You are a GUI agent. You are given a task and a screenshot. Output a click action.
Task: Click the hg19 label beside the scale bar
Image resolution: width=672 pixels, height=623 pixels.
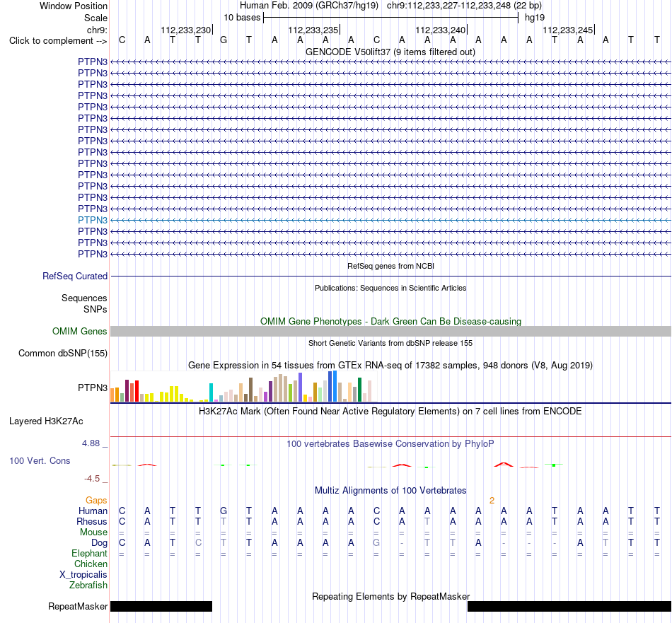[535, 18]
